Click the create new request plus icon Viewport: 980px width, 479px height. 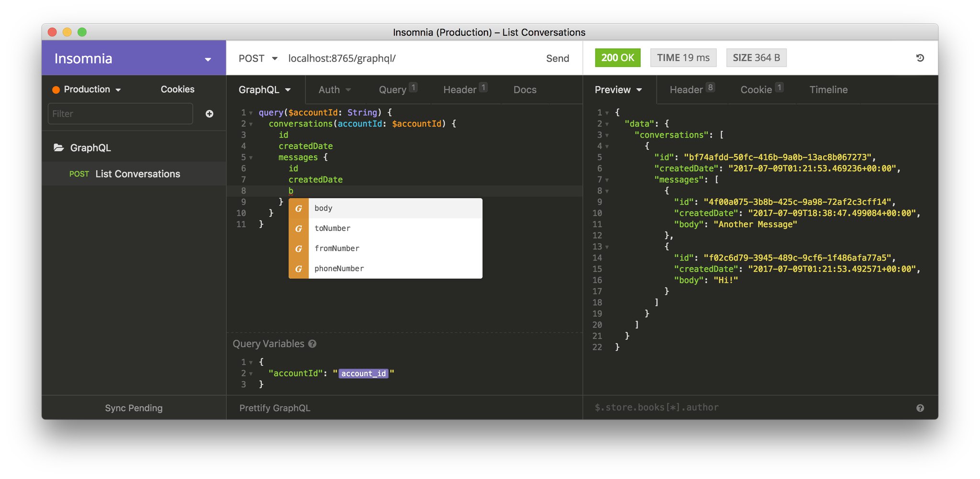pyautogui.click(x=209, y=114)
